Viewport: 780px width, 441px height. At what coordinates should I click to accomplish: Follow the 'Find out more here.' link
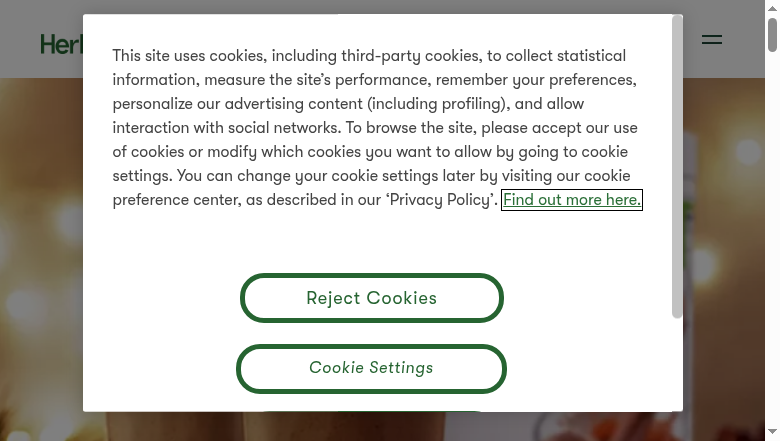point(571,200)
